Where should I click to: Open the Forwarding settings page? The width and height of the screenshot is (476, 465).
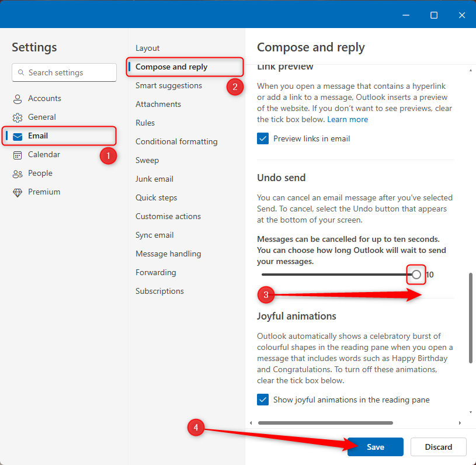click(155, 272)
